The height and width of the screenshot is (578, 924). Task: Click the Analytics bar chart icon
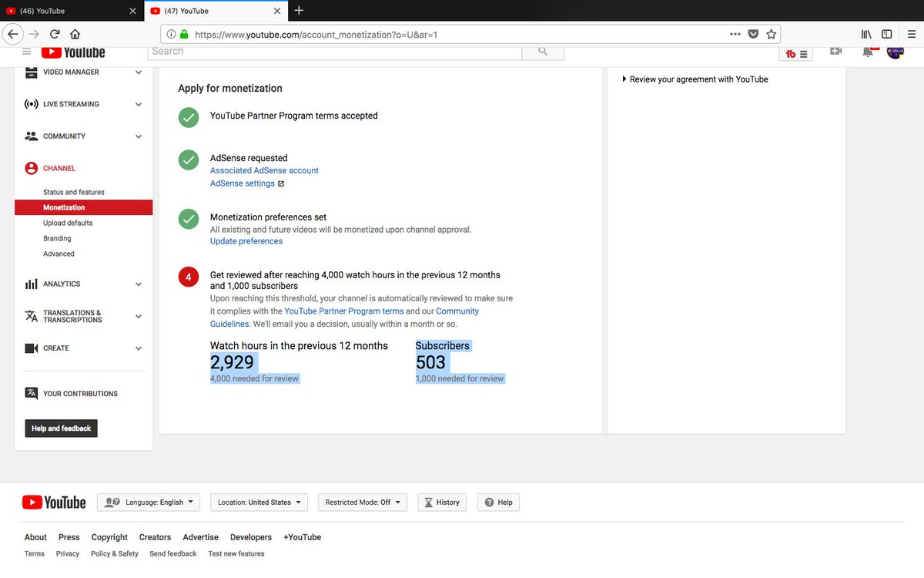click(31, 284)
